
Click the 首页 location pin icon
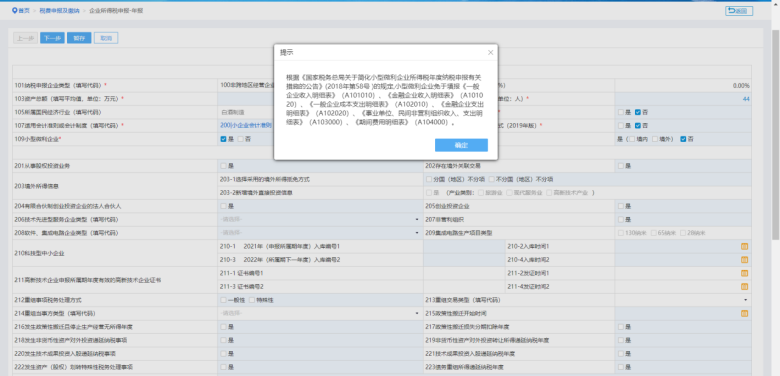tap(14, 10)
